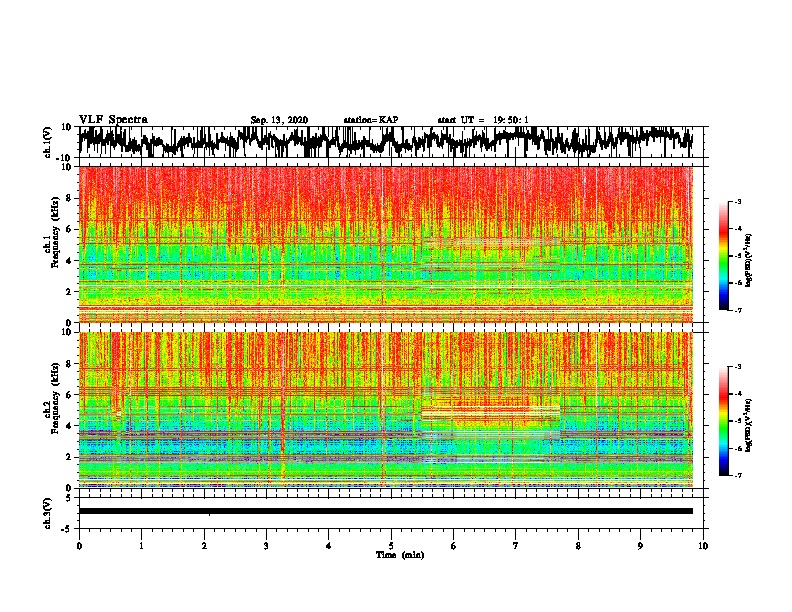Click the "-7" tick on ch.1 colorbar
The height and width of the screenshot is (612, 792).
737,310
